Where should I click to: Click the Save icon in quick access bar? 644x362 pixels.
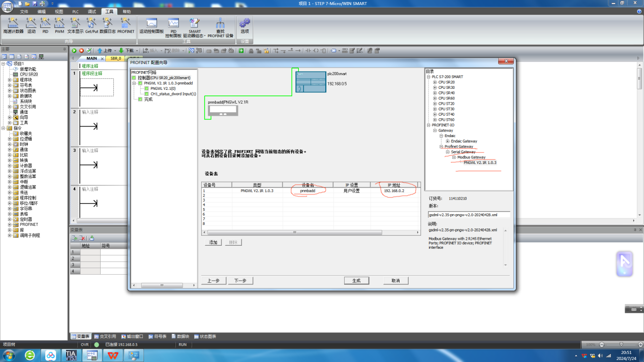tap(35, 3)
